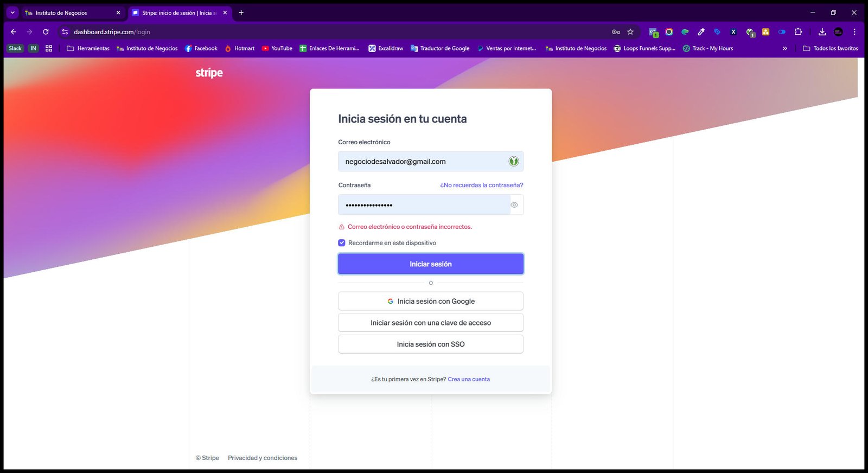Open the Herramientas bookmarks folder
The image size is (868, 473).
click(x=88, y=48)
